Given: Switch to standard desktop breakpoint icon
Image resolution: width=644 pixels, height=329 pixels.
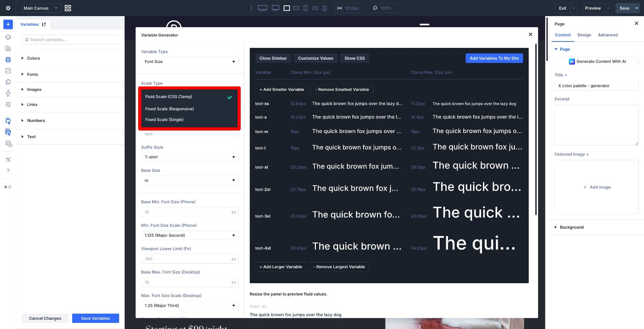Looking at the screenshot, I should [x=275, y=8].
